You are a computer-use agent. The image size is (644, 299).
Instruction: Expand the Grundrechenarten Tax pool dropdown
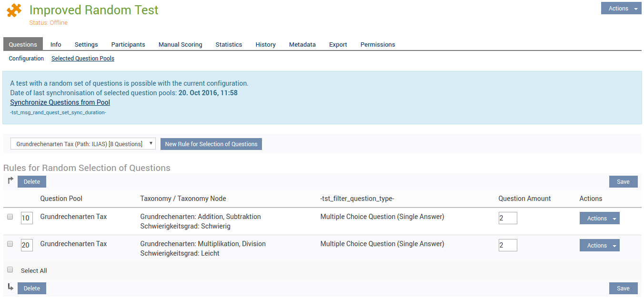tap(83, 144)
